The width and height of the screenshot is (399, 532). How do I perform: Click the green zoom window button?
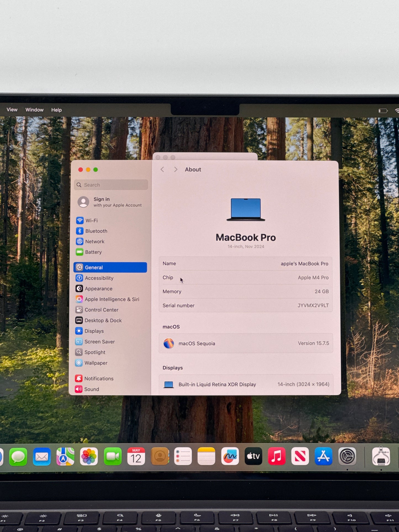pos(96,170)
